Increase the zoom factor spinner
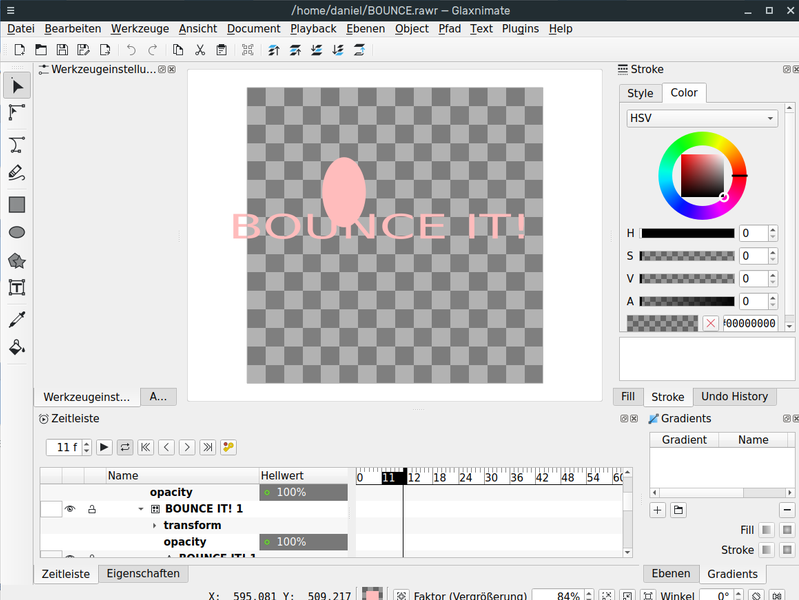The width and height of the screenshot is (799, 600). click(589, 592)
